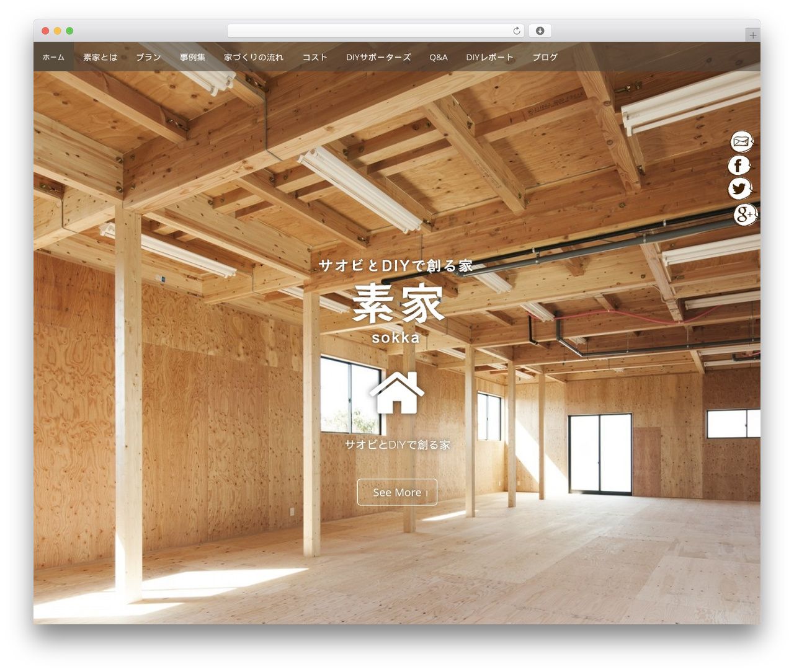Open the プラン menu item
The height and width of the screenshot is (672, 794).
coord(148,57)
